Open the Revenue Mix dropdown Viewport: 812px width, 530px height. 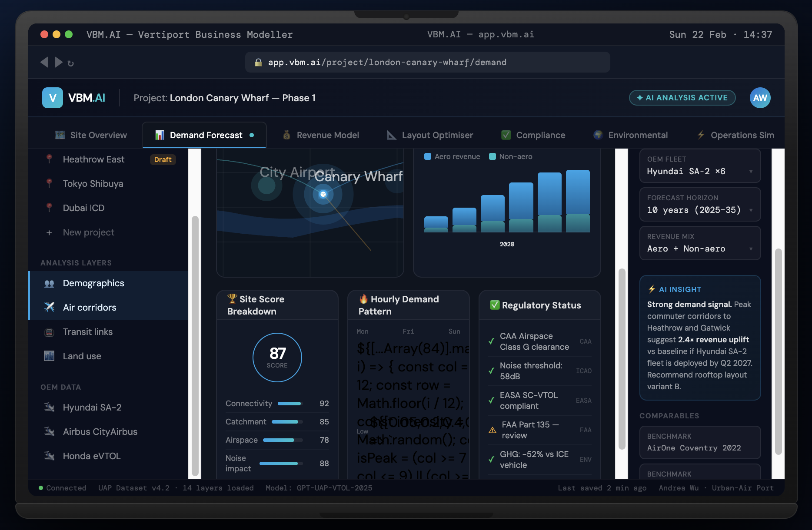(700, 243)
